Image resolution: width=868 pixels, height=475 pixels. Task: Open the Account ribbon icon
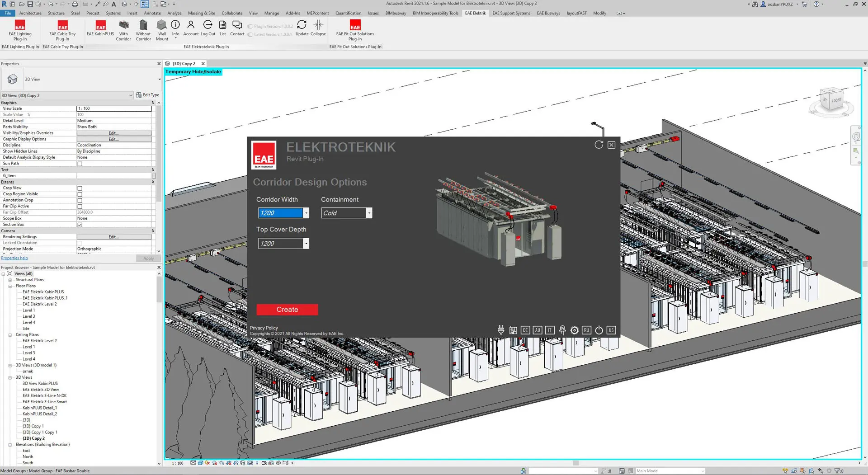tap(191, 28)
